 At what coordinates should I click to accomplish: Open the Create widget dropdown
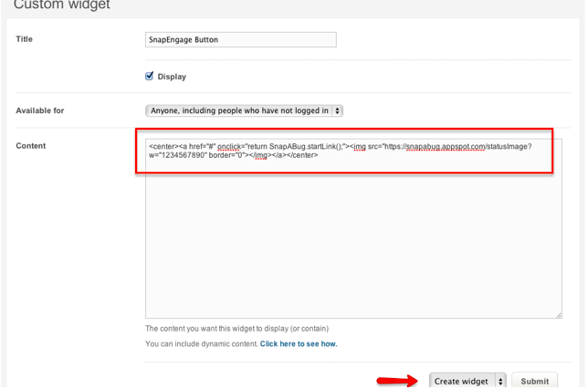coord(467,381)
